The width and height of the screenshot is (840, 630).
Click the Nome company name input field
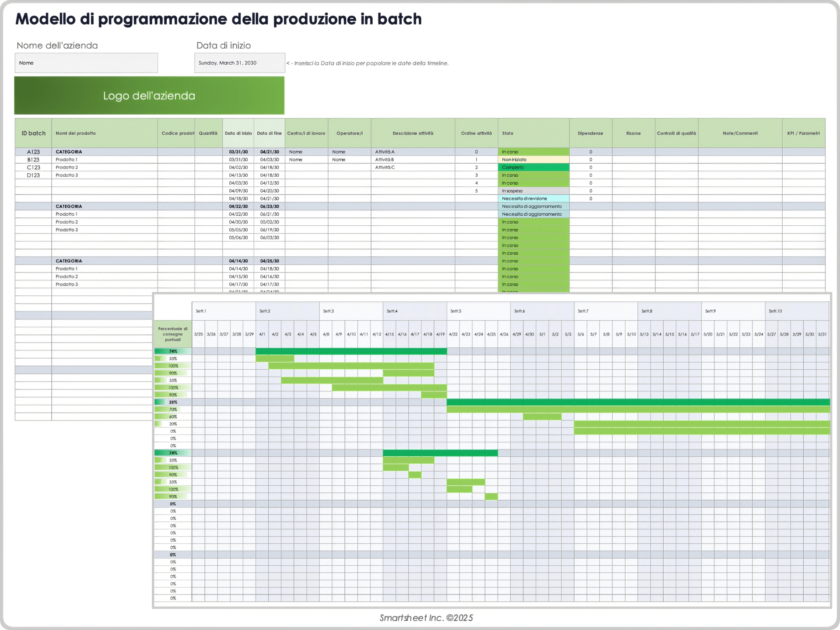86,63
